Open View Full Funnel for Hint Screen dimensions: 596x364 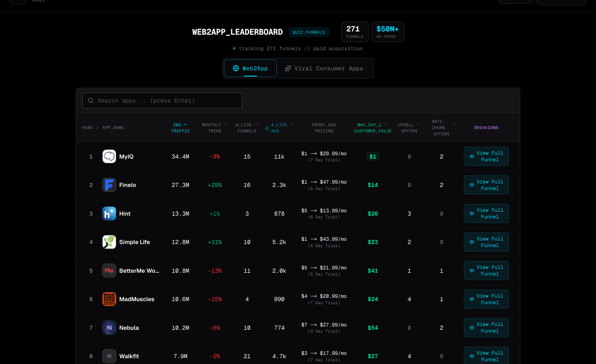click(486, 213)
